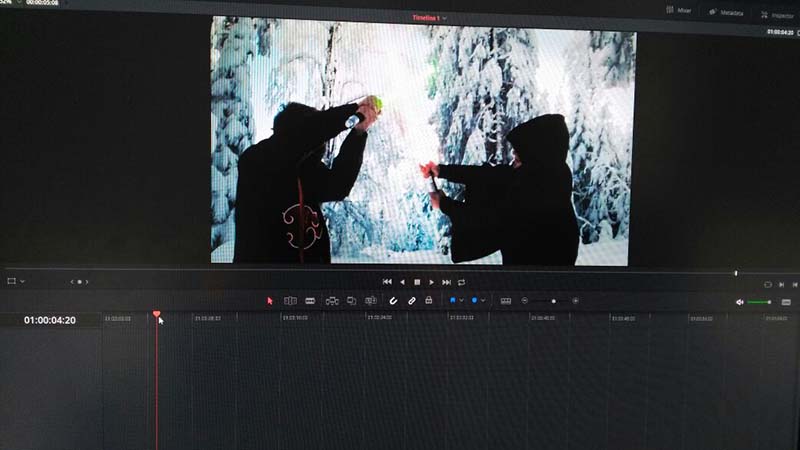Click the duration timecode at top left
The width and height of the screenshot is (800, 450).
click(x=42, y=3)
